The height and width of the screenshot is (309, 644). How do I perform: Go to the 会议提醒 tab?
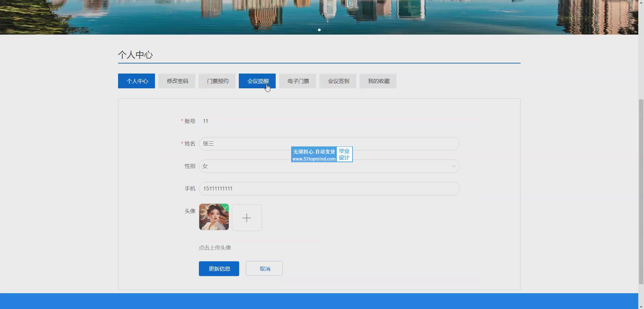(x=257, y=81)
